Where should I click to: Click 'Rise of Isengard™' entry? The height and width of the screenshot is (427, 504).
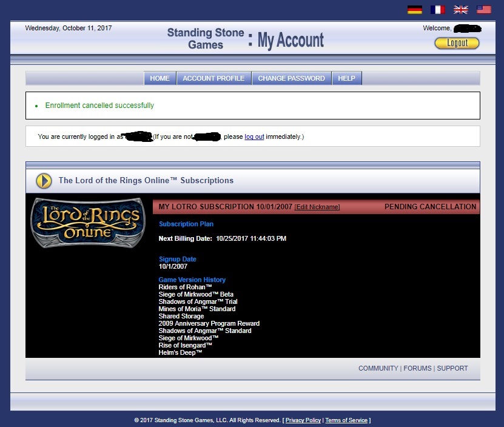pos(186,345)
